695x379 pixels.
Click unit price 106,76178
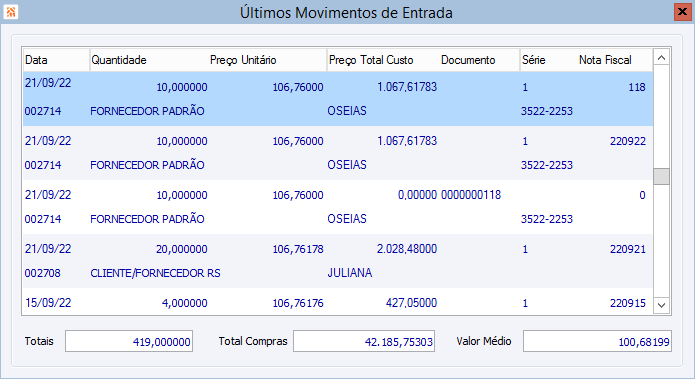coord(298,249)
